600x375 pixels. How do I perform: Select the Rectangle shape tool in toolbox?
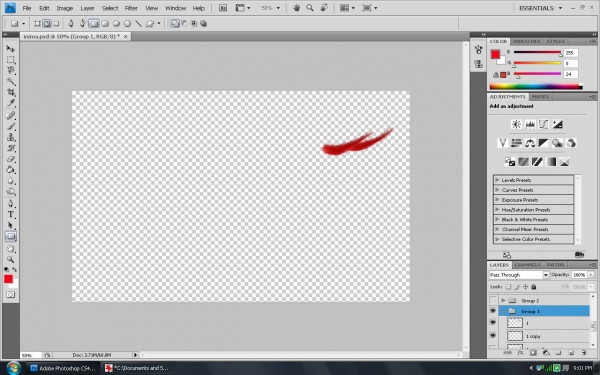tap(10, 236)
